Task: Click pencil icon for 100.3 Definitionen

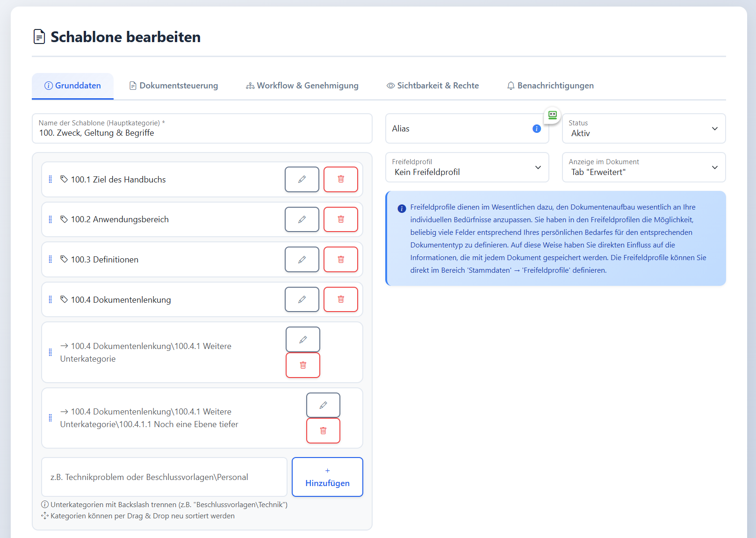Action: point(302,260)
